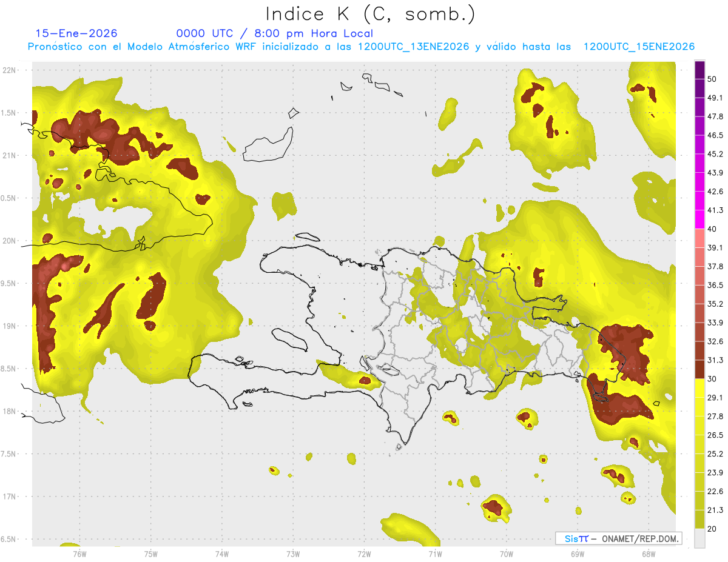
Task: Click longitude label '72W'
Action: (x=364, y=554)
